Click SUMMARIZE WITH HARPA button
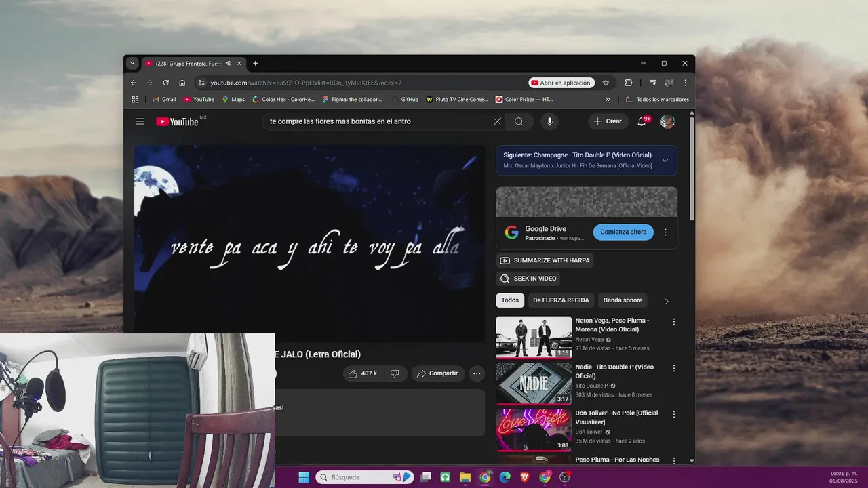The image size is (868, 488). 545,260
